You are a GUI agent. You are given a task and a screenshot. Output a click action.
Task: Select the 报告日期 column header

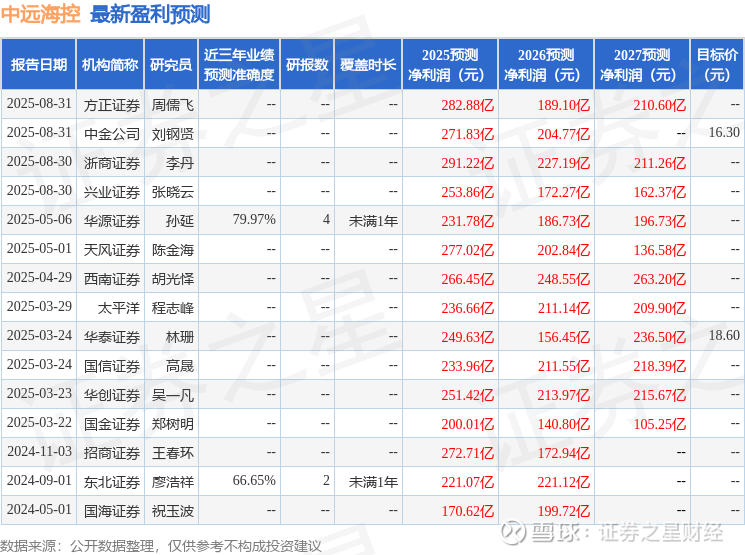(x=38, y=65)
